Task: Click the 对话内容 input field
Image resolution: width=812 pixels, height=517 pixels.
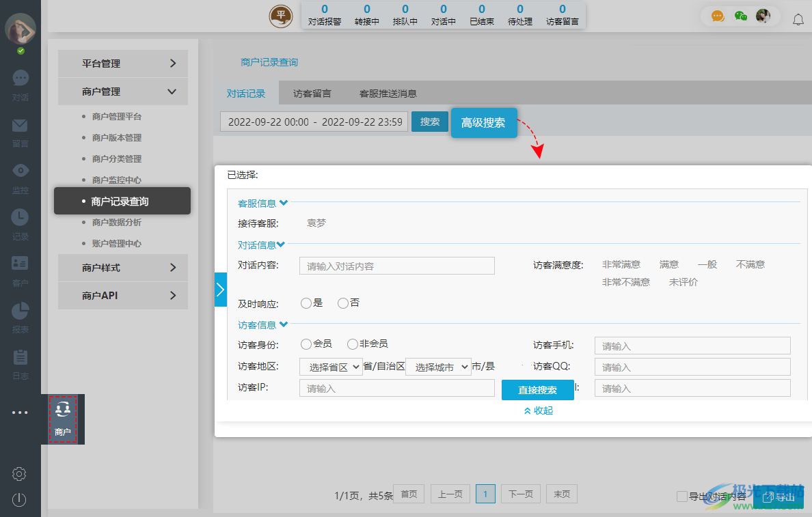Action: (x=396, y=266)
